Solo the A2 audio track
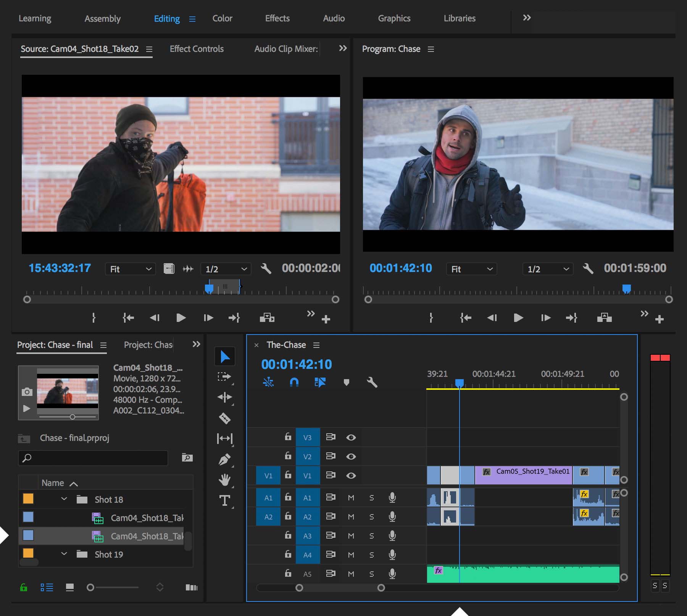This screenshot has width=687, height=616. [371, 517]
